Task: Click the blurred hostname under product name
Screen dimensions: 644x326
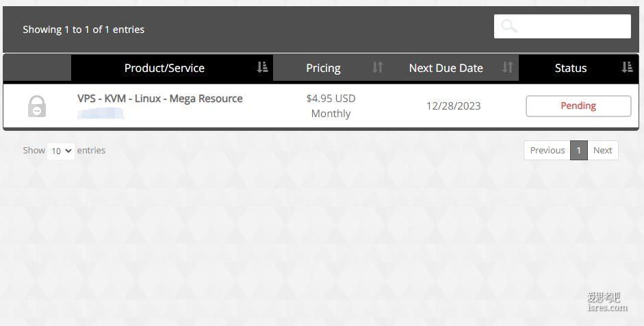Action: [101, 113]
